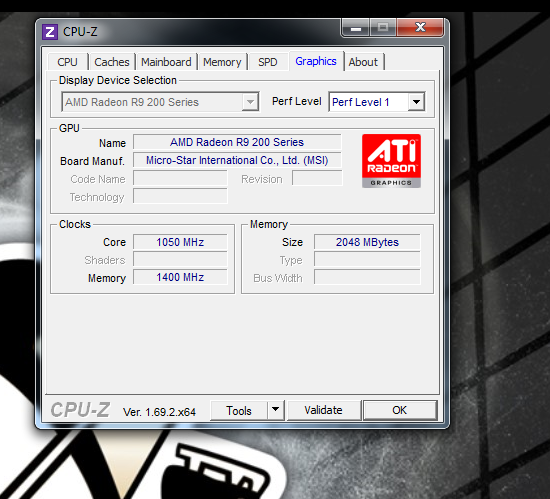Image resolution: width=550 pixels, height=499 pixels.
Task: Click the empty Revision field
Action: tap(317, 178)
